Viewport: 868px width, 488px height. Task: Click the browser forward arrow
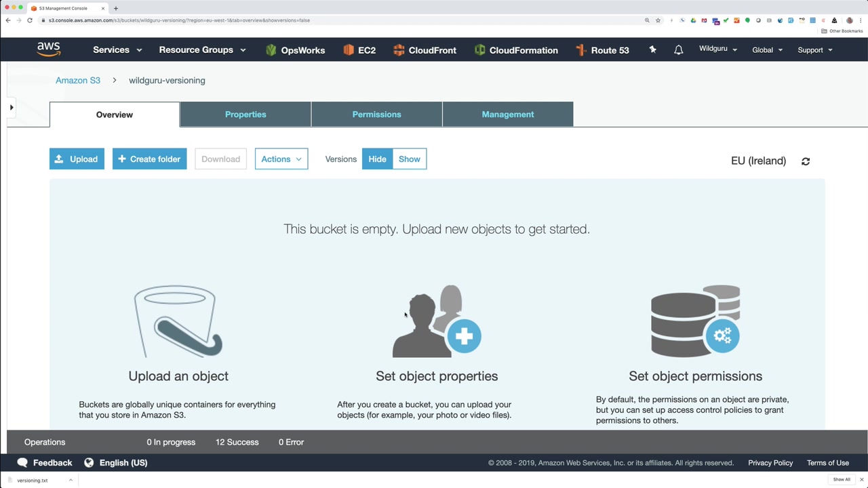(x=19, y=20)
